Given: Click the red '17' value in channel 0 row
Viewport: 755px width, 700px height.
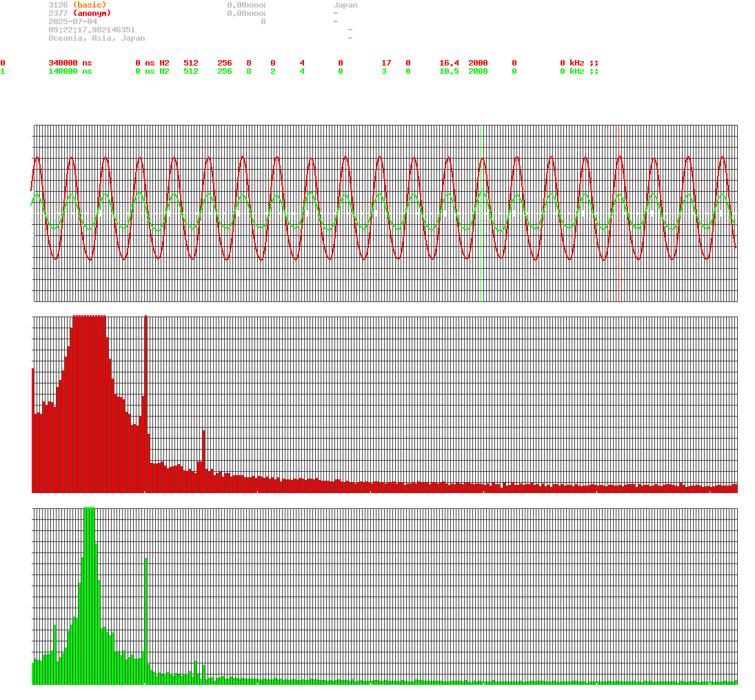Looking at the screenshot, I should tap(386, 63).
